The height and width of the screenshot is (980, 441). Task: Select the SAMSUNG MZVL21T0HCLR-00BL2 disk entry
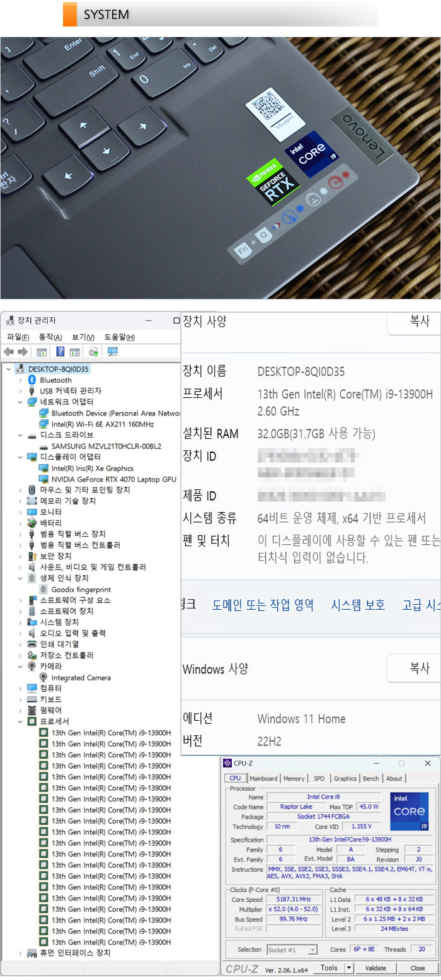[x=106, y=446]
